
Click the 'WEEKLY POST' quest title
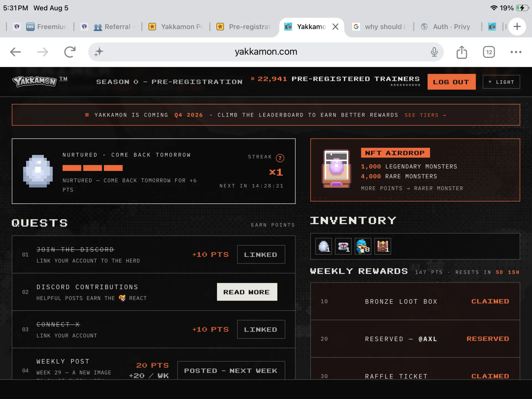click(x=63, y=361)
